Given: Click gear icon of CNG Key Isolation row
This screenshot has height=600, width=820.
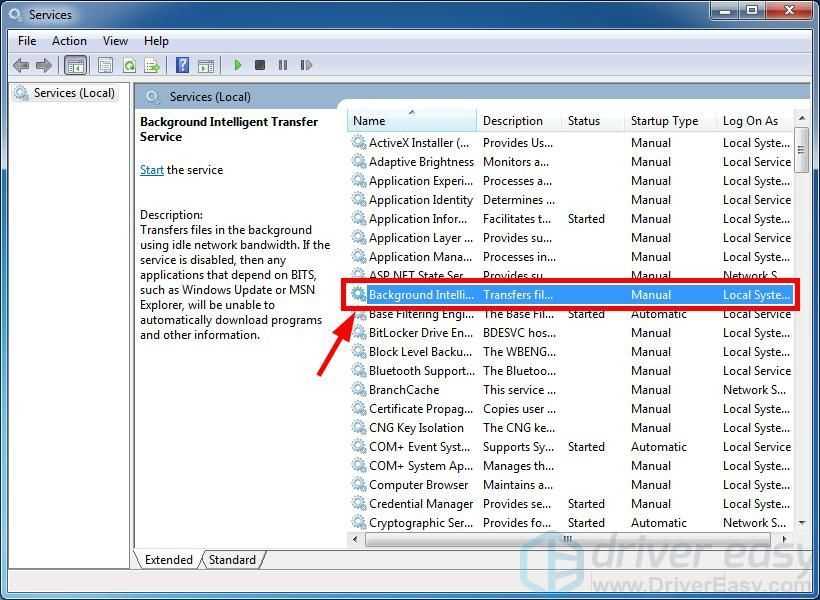Looking at the screenshot, I should point(359,427).
